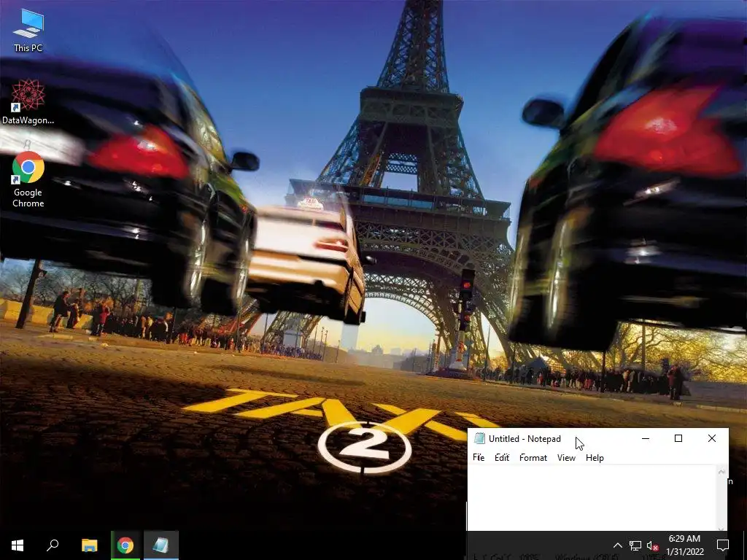Maximize the Notepad window

(x=678, y=438)
